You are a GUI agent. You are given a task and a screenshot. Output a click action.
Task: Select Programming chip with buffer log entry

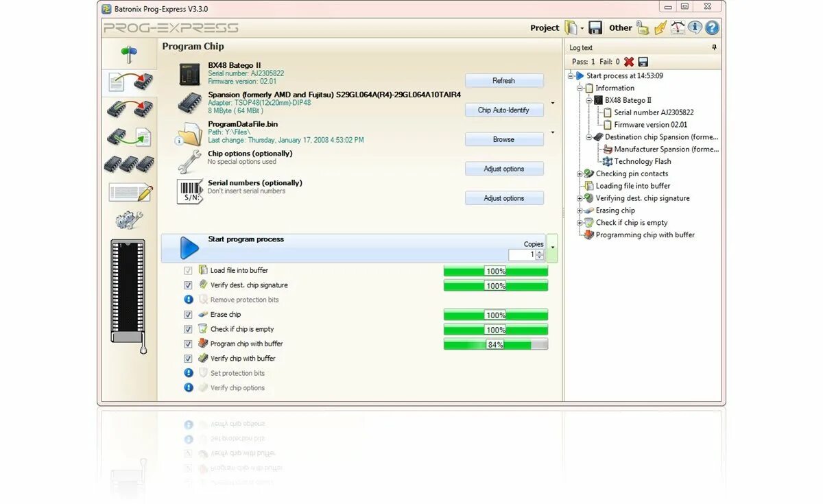click(x=645, y=235)
